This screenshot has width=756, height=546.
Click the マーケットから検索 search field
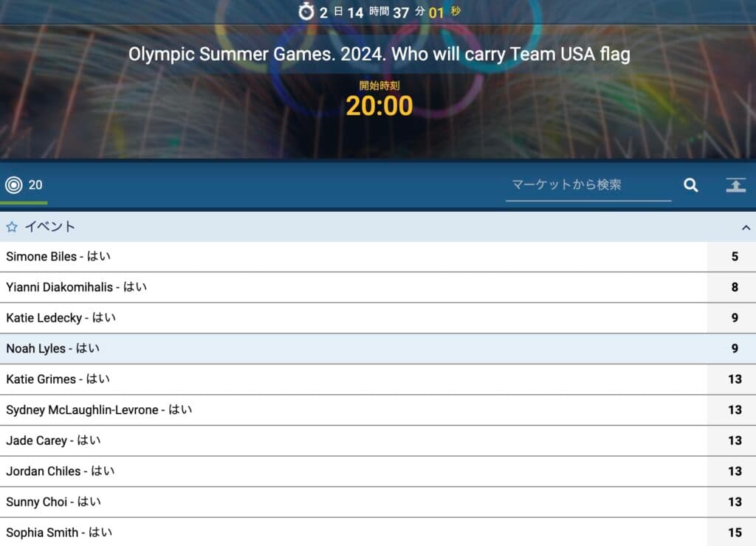(x=588, y=185)
